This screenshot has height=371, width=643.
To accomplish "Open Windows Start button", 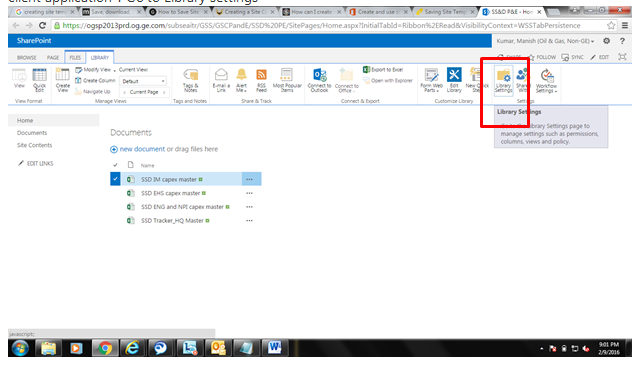I will [20, 348].
